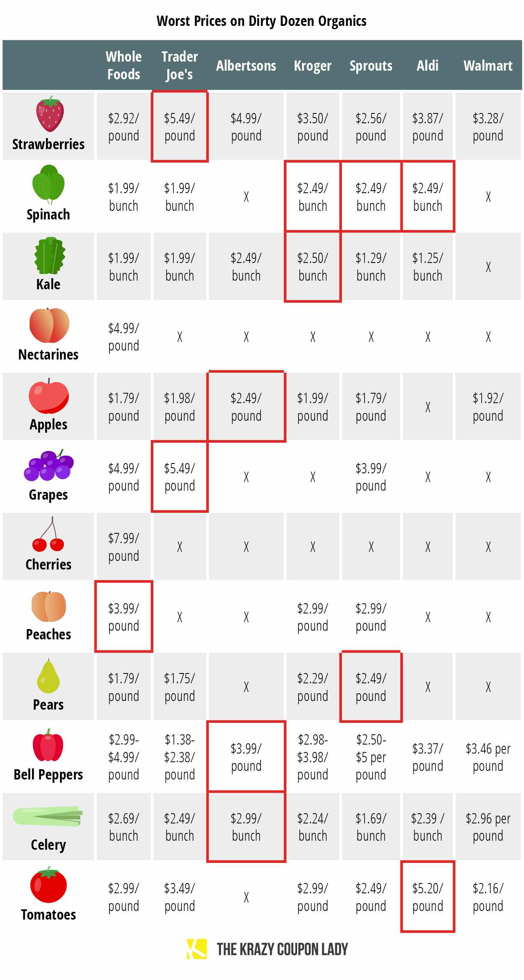Screen dimensions: 524x980
Task: Select the nectarine icon
Action: tap(49, 325)
